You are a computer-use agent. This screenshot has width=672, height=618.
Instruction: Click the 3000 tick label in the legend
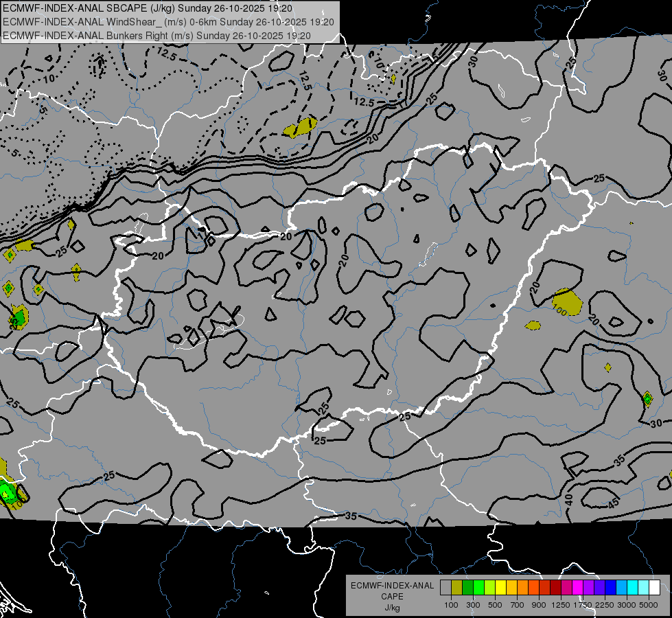click(627, 605)
